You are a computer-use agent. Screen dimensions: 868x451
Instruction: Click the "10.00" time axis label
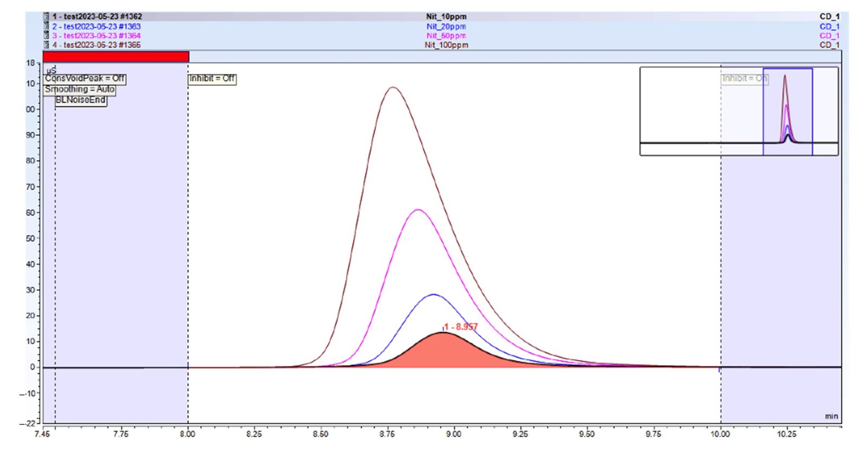coord(720,434)
